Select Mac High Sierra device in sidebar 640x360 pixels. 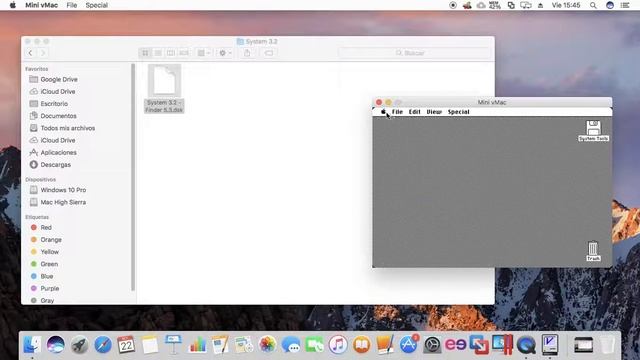click(x=58, y=202)
